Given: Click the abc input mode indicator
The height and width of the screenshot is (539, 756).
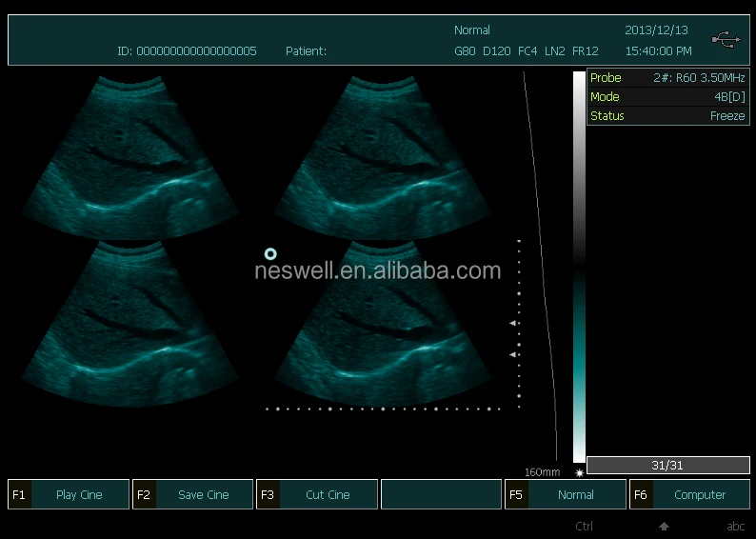Looking at the screenshot, I should click(x=736, y=527).
